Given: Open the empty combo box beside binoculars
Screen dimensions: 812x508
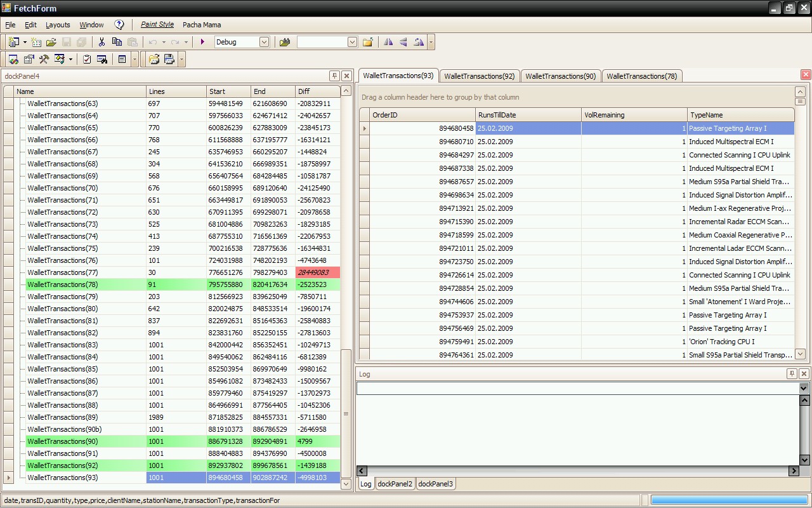Looking at the screenshot, I should coord(352,42).
